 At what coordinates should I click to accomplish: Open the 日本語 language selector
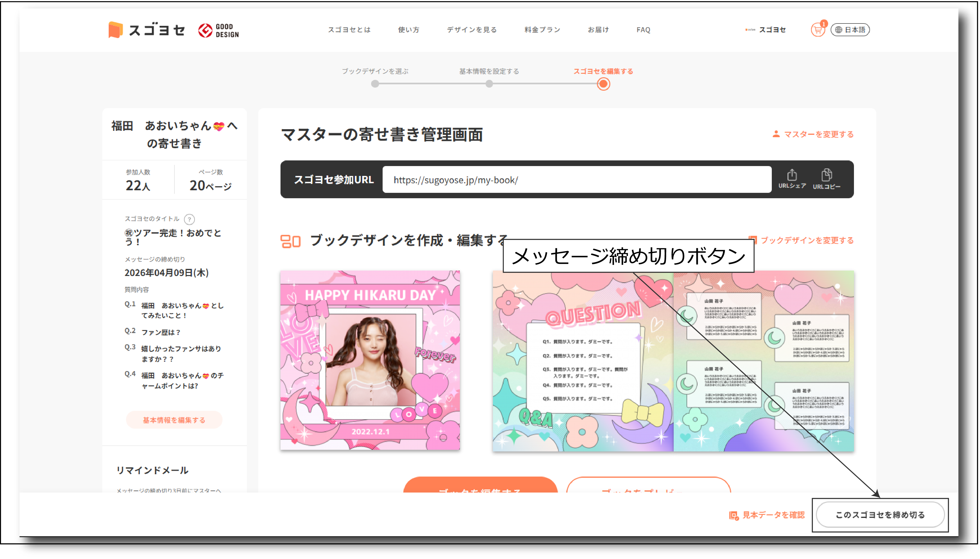[850, 30]
